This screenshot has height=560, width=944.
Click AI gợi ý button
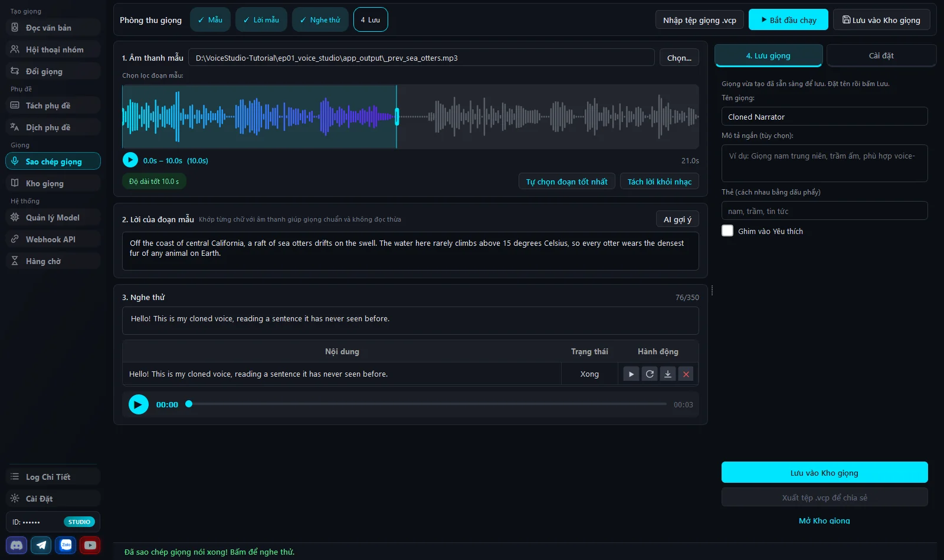click(677, 219)
